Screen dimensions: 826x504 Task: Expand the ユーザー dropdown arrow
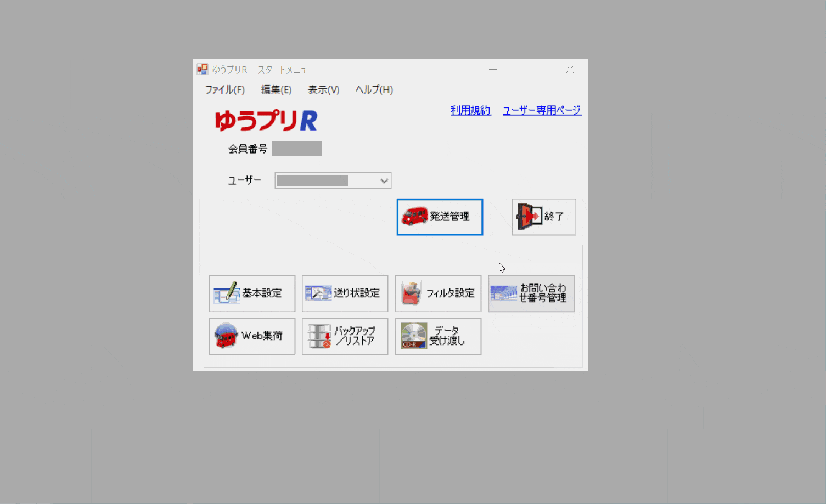pyautogui.click(x=384, y=181)
